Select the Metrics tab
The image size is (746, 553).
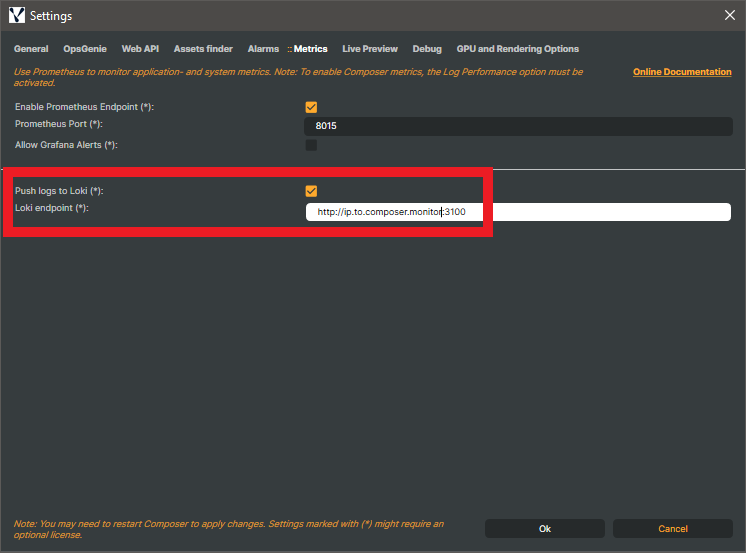point(310,49)
